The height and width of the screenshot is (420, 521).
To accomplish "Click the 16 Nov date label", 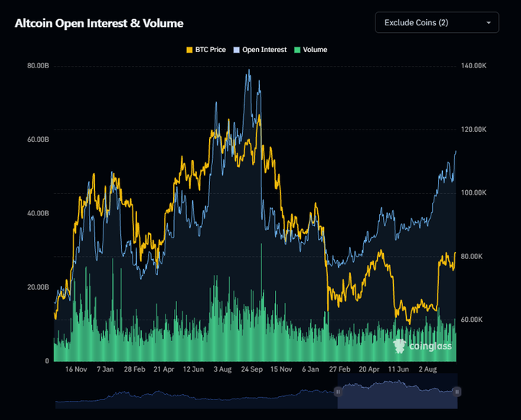I will pos(76,369).
